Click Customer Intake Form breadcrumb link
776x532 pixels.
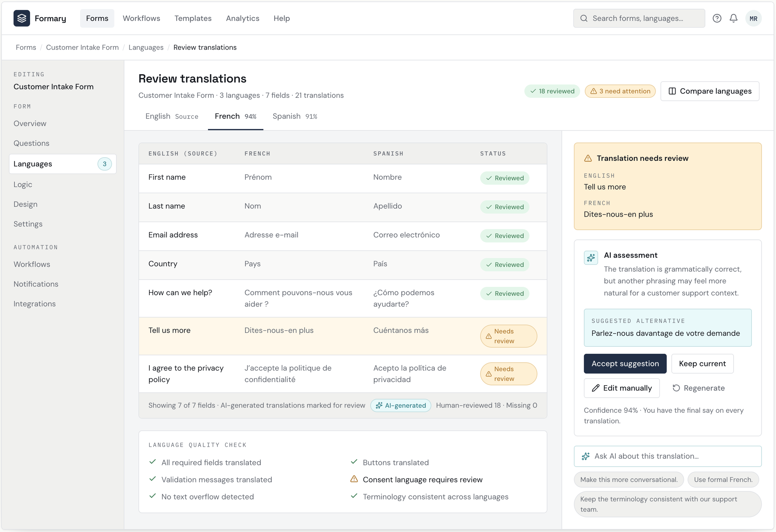click(82, 47)
